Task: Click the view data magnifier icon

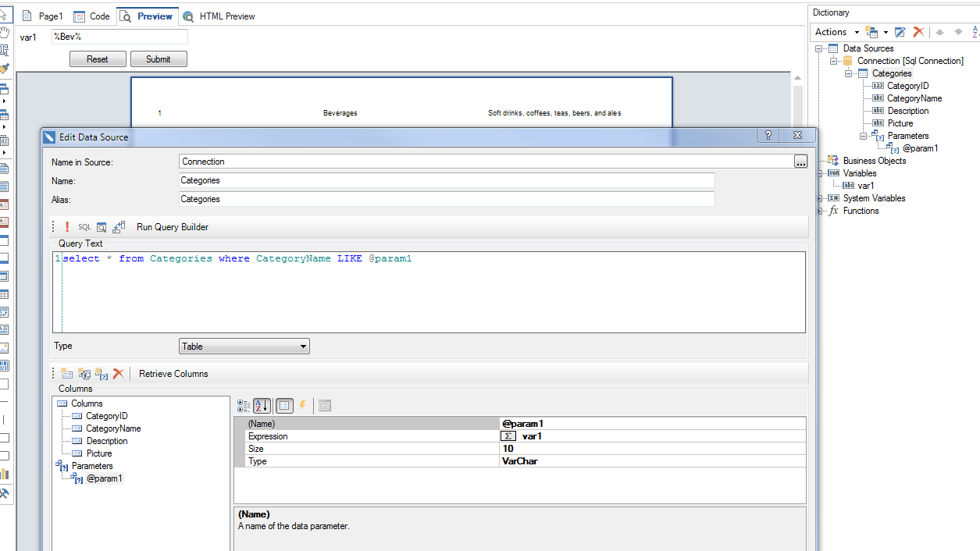Action: 102,227
